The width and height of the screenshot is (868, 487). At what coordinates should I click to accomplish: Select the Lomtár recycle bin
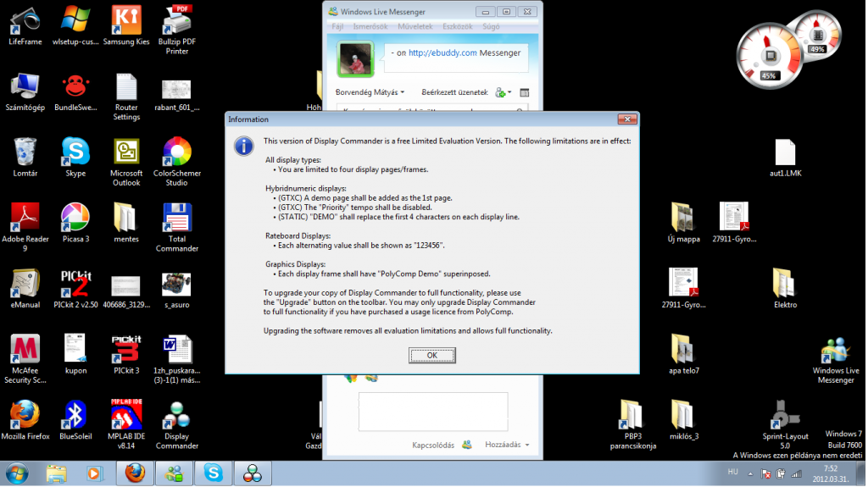[25, 158]
